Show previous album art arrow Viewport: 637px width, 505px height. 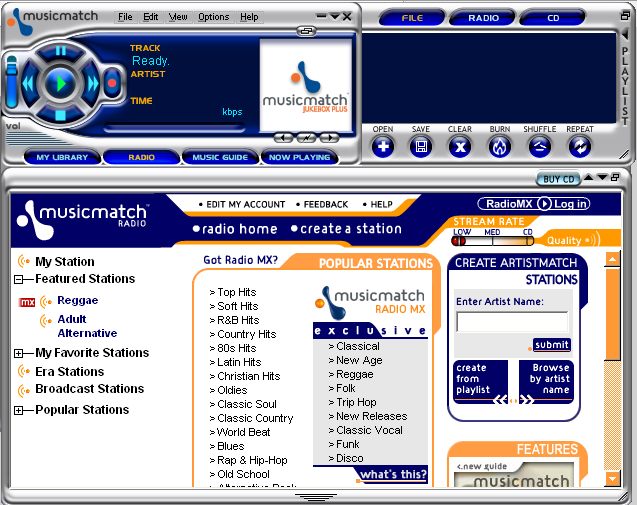pos(284,138)
